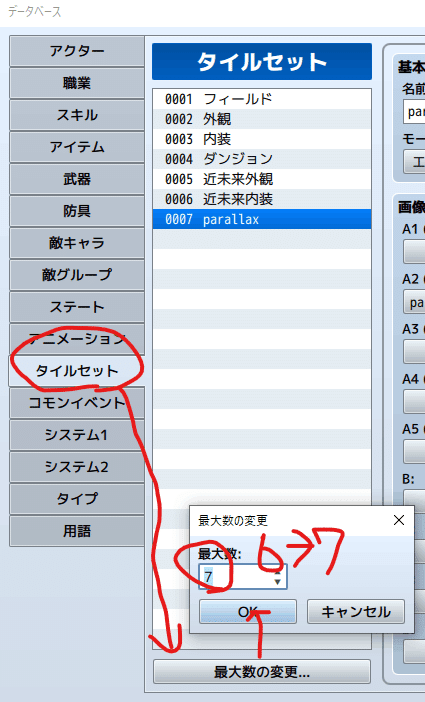
Task: Switch to the アイテム tab
Action: point(77,147)
